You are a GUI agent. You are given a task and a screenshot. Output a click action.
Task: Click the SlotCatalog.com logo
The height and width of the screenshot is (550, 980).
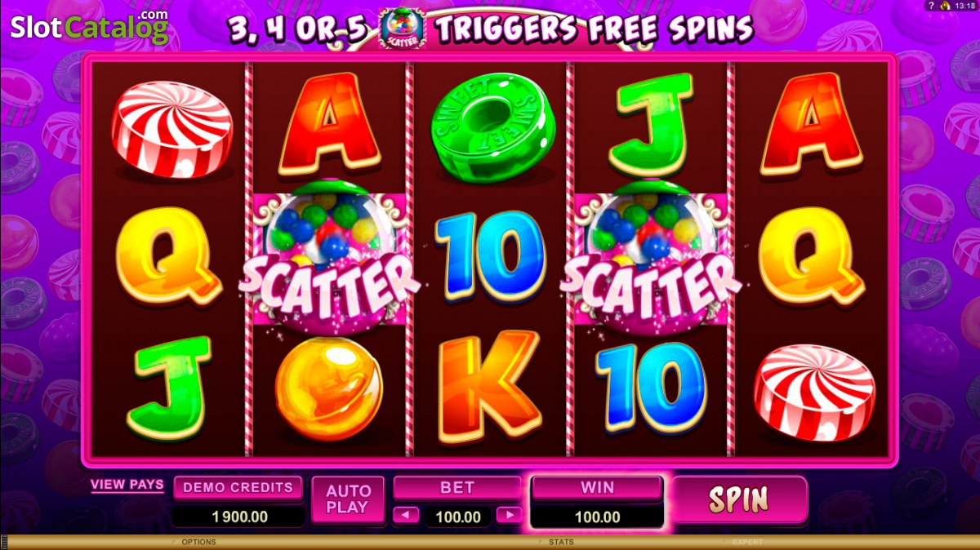pyautogui.click(x=90, y=27)
